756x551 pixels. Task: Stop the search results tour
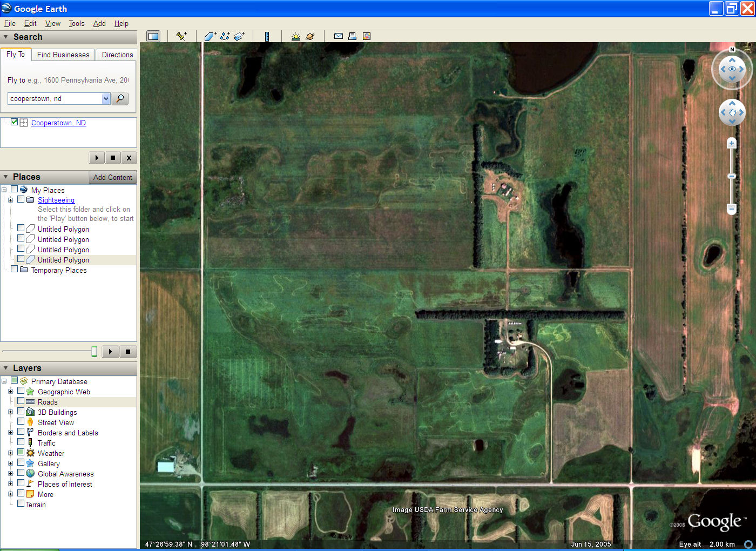coord(112,158)
